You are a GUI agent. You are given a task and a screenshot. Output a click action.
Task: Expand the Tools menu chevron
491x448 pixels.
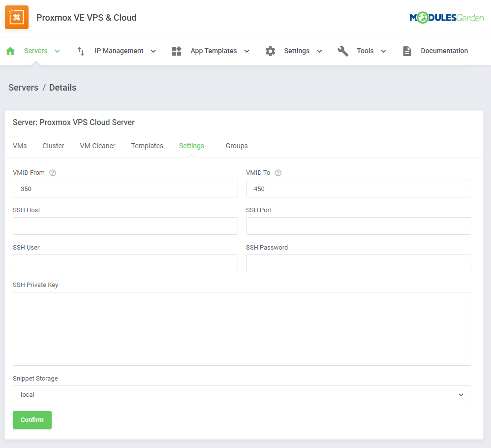click(384, 51)
